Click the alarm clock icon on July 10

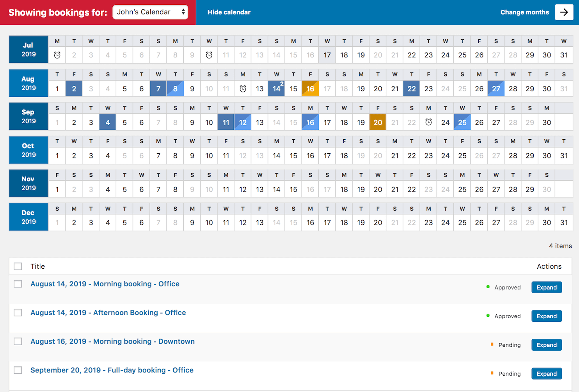209,55
